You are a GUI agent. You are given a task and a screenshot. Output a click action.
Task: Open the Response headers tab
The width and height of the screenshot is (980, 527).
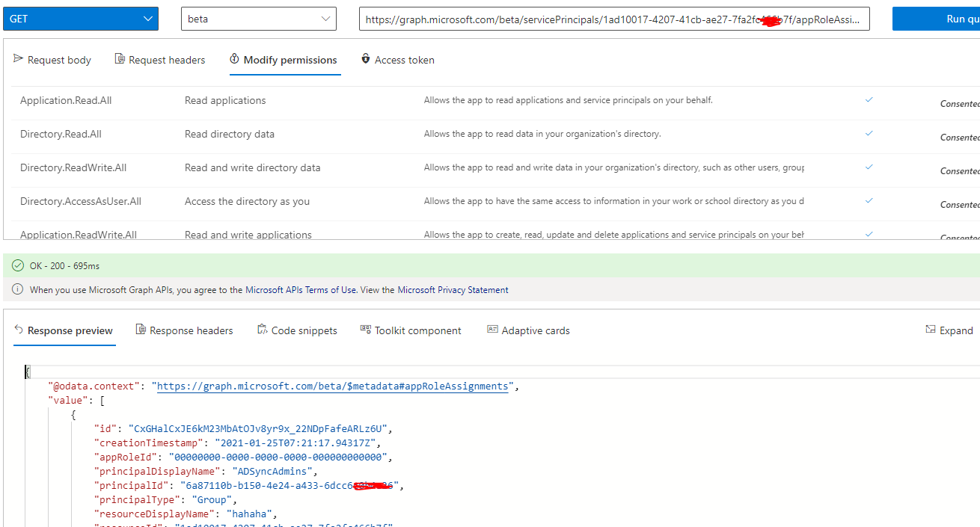[x=184, y=330]
